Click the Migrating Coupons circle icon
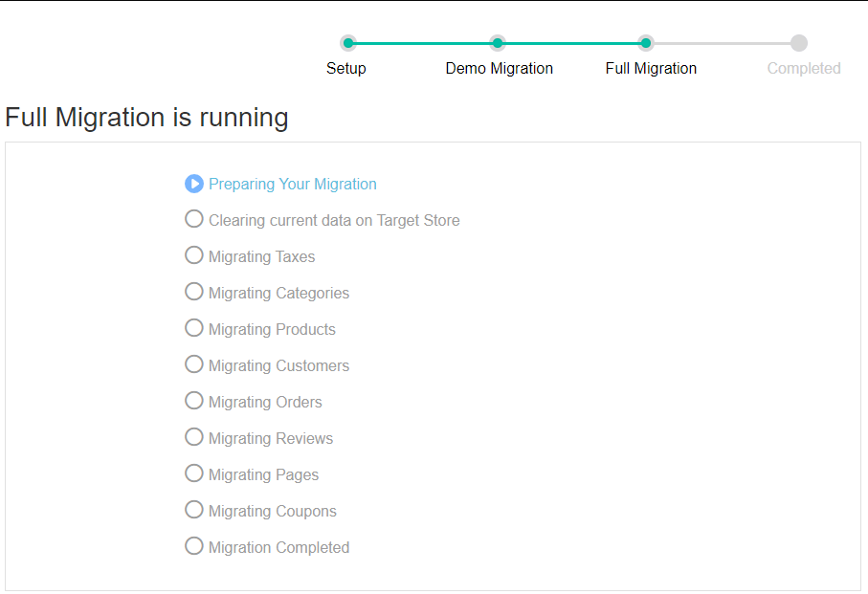 194,510
